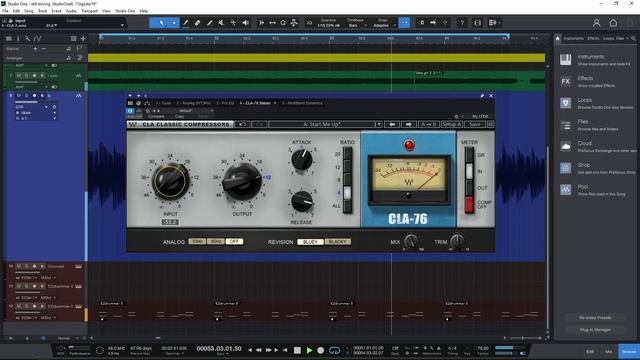
Task: Click the plugin Compare button
Action: point(156,116)
